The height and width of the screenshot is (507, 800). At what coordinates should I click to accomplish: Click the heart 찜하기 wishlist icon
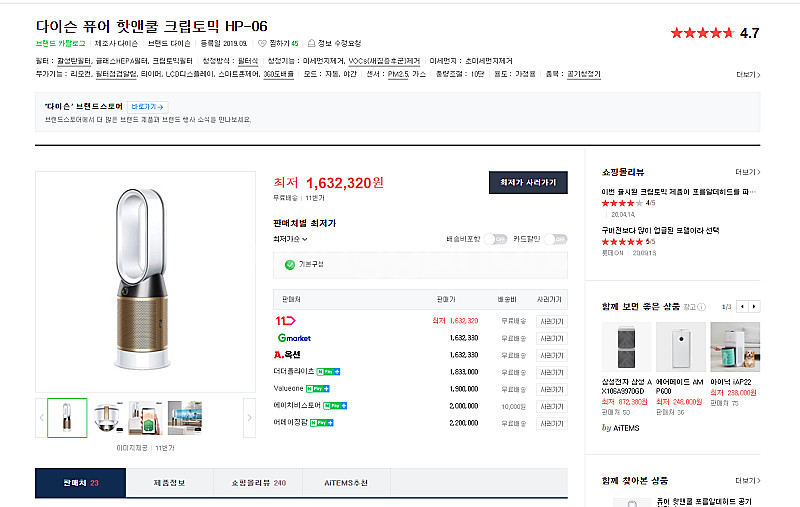[262, 43]
